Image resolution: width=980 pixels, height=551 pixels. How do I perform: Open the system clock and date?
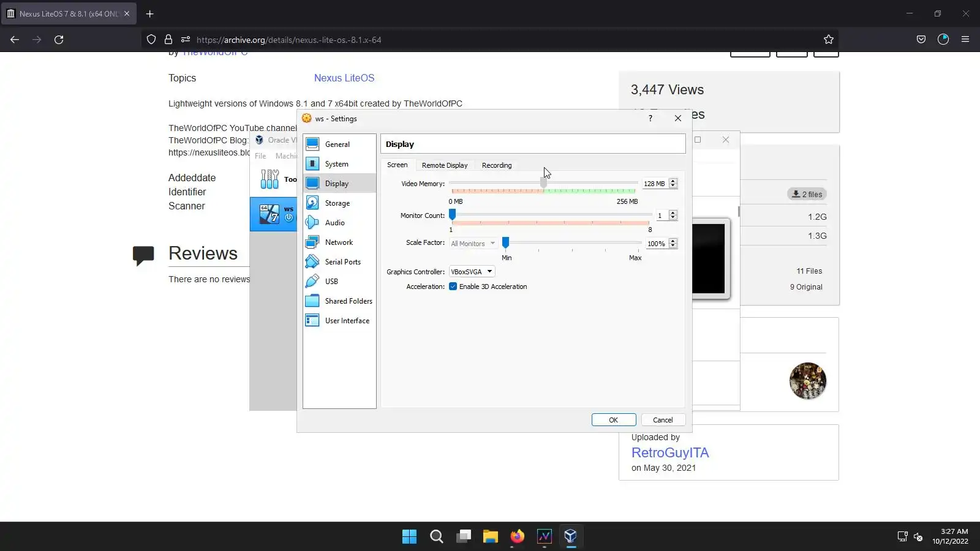(x=951, y=536)
